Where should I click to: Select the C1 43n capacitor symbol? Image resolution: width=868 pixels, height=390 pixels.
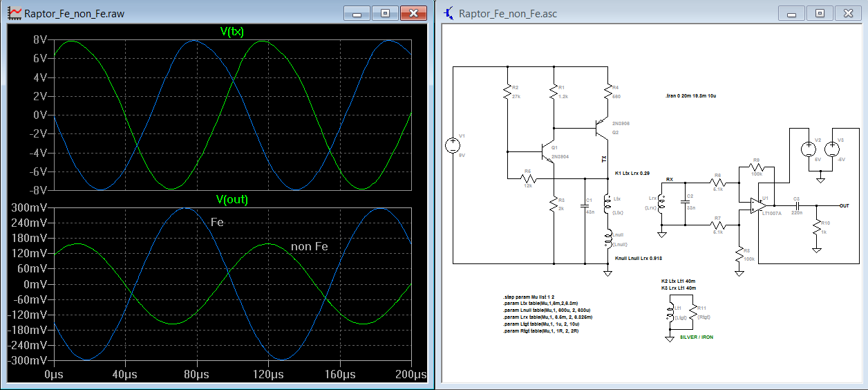(x=585, y=205)
